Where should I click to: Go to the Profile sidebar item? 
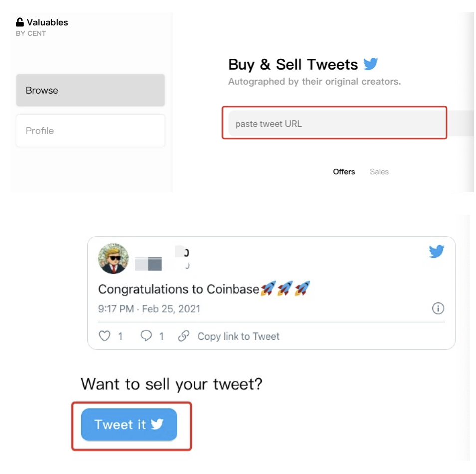pyautogui.click(x=90, y=131)
